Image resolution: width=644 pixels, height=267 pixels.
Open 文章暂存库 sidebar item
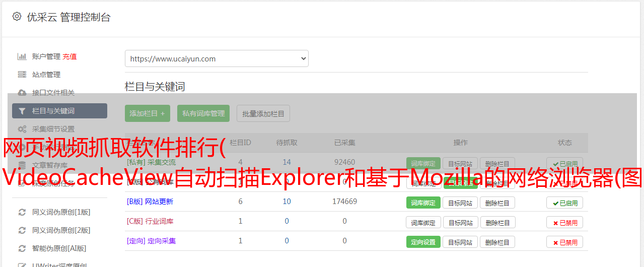pyautogui.click(x=50, y=165)
